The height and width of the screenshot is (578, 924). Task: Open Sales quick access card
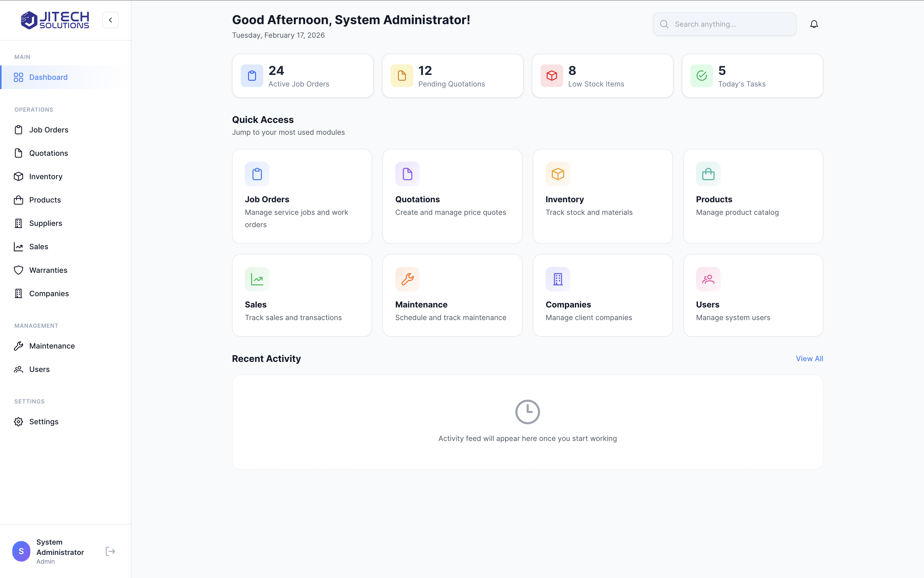tap(302, 295)
